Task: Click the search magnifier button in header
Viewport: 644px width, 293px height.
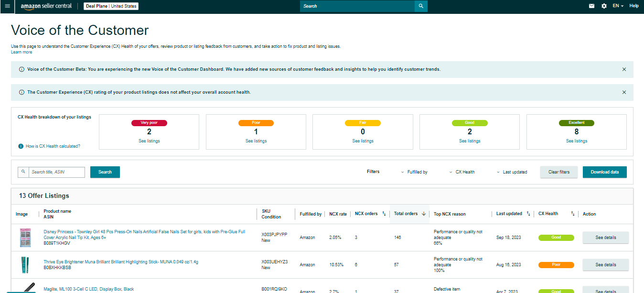Action: 421,6
